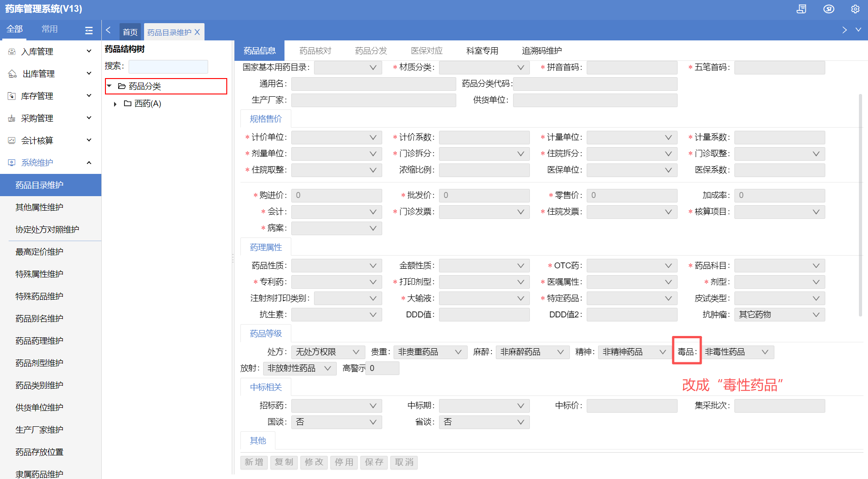Viewport: 868px width, 479px height.
Task: Select 药品剂型维护 in sidebar
Action: pyautogui.click(x=50, y=363)
